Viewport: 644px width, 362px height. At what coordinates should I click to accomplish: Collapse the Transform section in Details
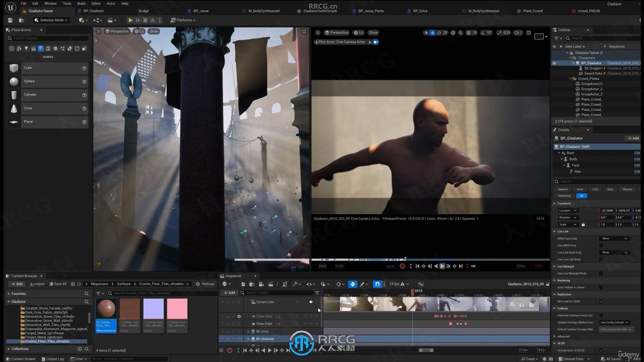click(x=554, y=203)
